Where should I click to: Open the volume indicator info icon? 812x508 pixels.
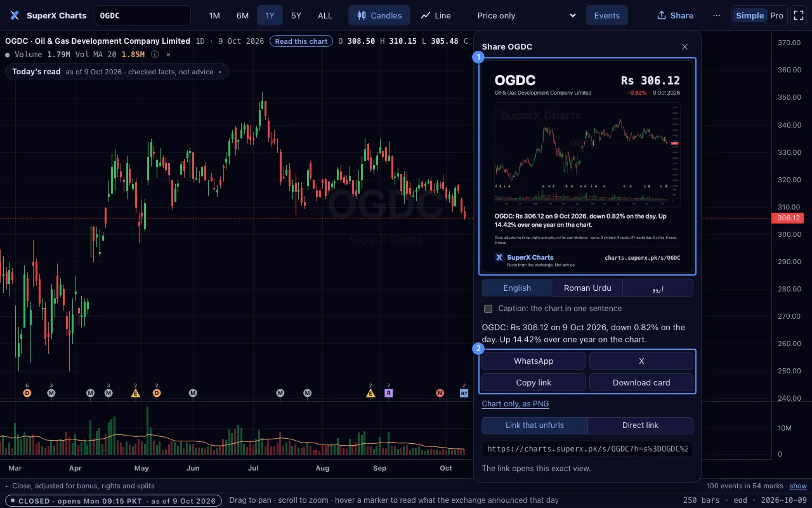tap(155, 55)
